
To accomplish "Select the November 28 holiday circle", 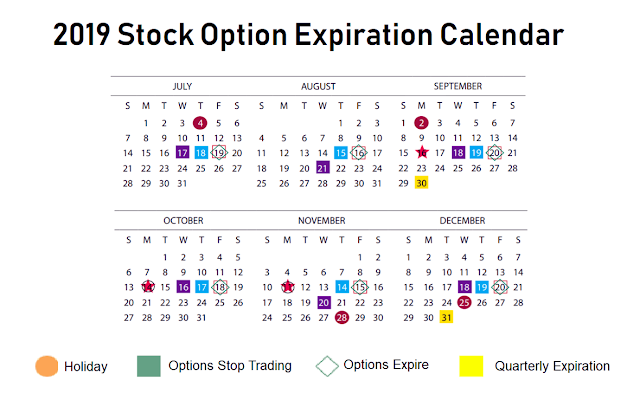I will pos(341,317).
